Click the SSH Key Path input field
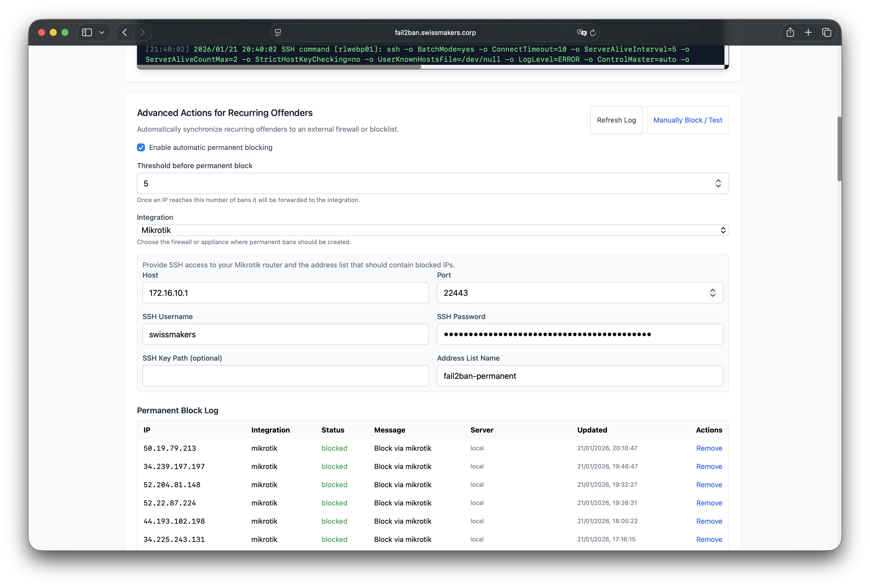Image resolution: width=870 pixels, height=588 pixels. [x=285, y=376]
